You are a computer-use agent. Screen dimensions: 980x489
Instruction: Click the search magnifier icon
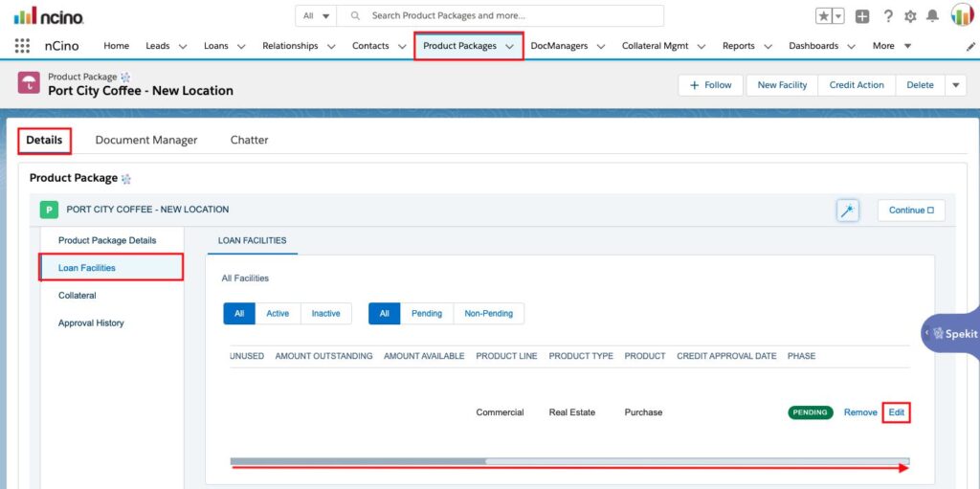coord(355,15)
